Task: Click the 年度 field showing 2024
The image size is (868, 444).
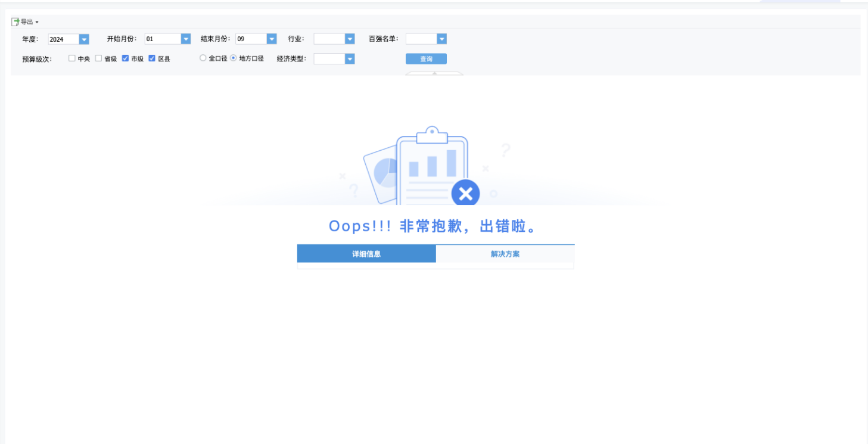Action: click(63, 39)
